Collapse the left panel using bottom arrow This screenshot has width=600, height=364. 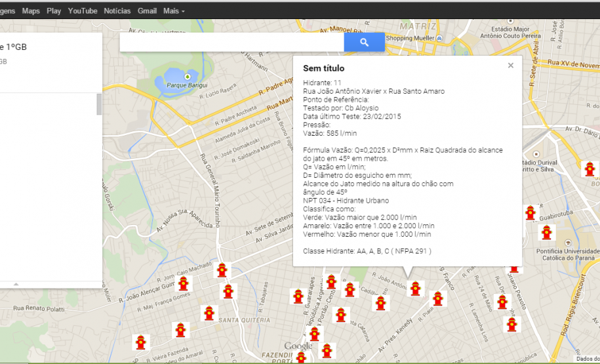coord(16,284)
